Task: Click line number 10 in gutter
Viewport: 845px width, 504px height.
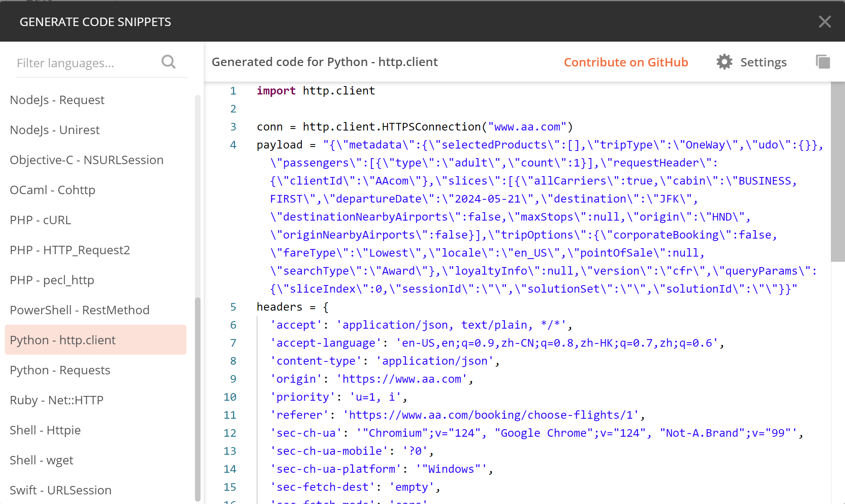Action: (x=230, y=397)
